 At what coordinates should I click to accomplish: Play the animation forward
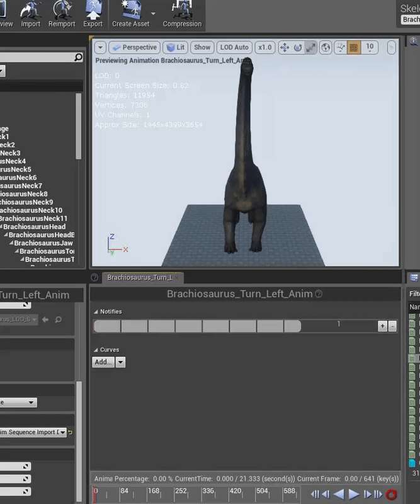coord(354,495)
